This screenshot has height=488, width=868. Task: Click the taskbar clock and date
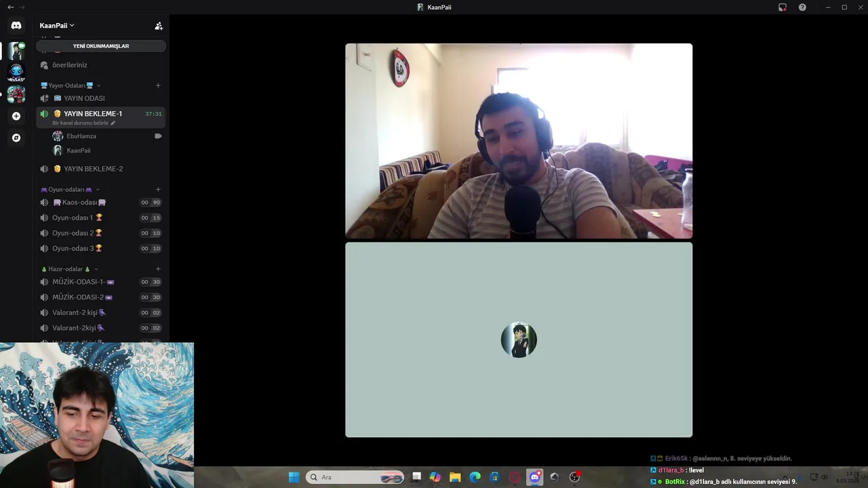pyautogui.click(x=848, y=477)
